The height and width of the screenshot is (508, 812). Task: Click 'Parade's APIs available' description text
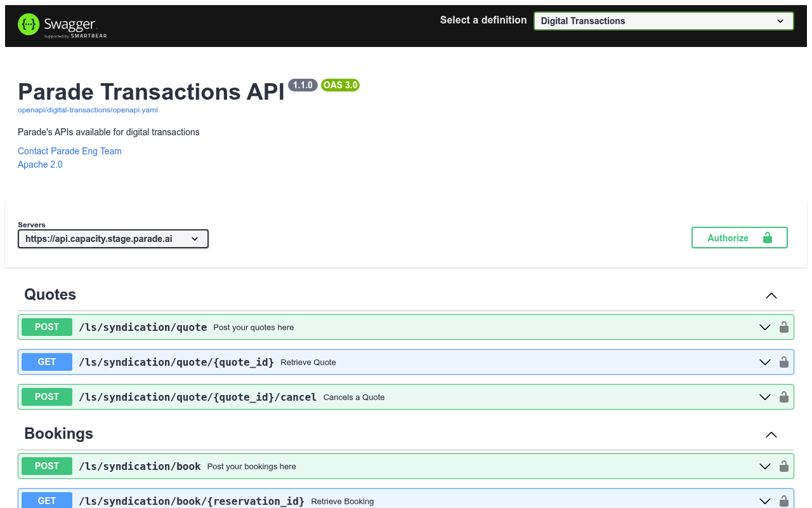(x=108, y=132)
